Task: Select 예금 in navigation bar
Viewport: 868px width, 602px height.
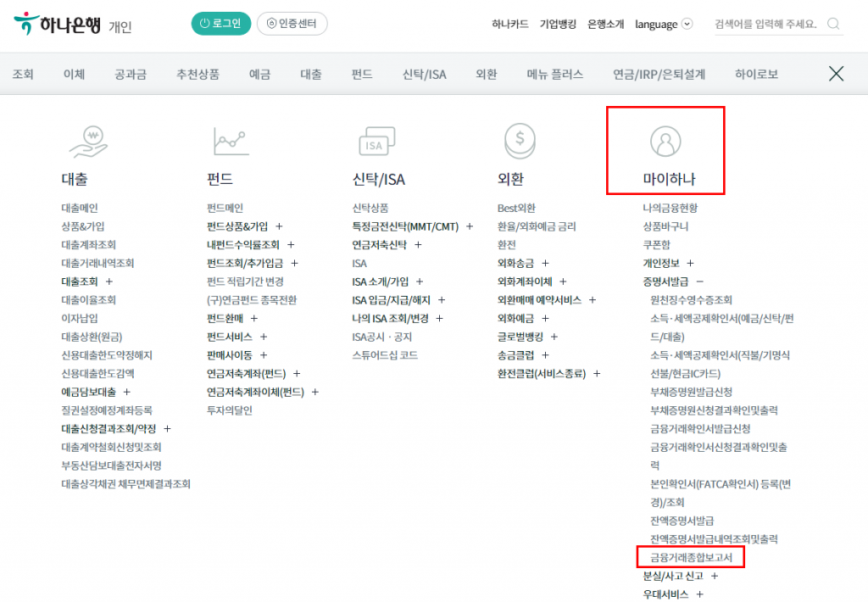Action: [x=259, y=75]
